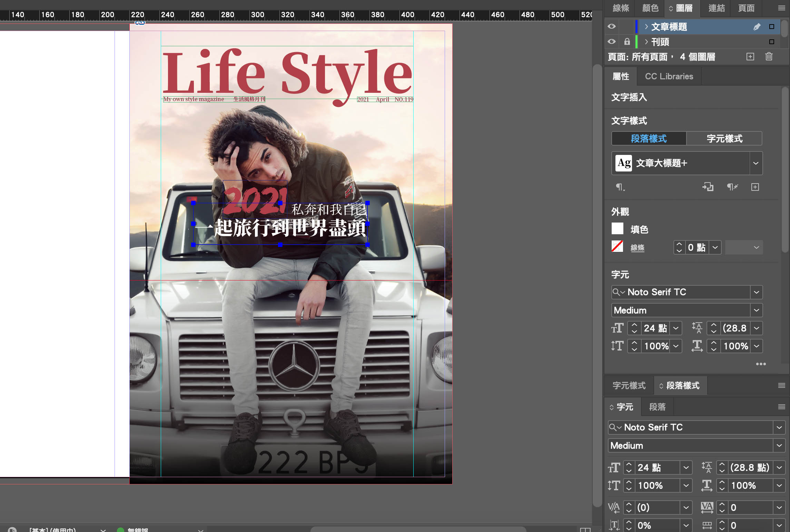Viewport: 790px width, 532px height.
Task: Open the 字元 panel hamburger menu
Action: click(x=782, y=407)
